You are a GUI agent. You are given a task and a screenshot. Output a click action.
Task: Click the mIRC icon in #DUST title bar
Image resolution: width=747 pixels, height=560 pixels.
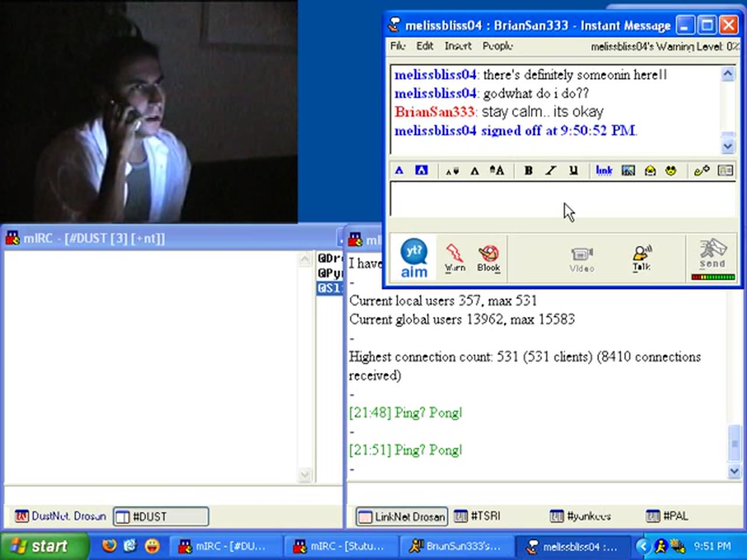pos(12,238)
